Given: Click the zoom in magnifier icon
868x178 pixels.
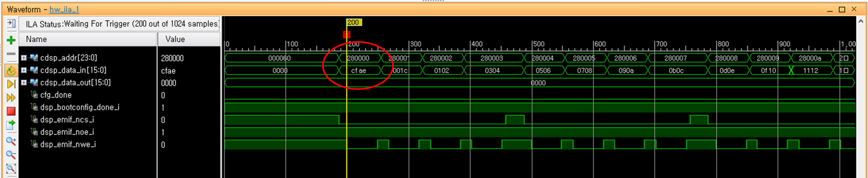Looking at the screenshot, I should click(11, 141).
